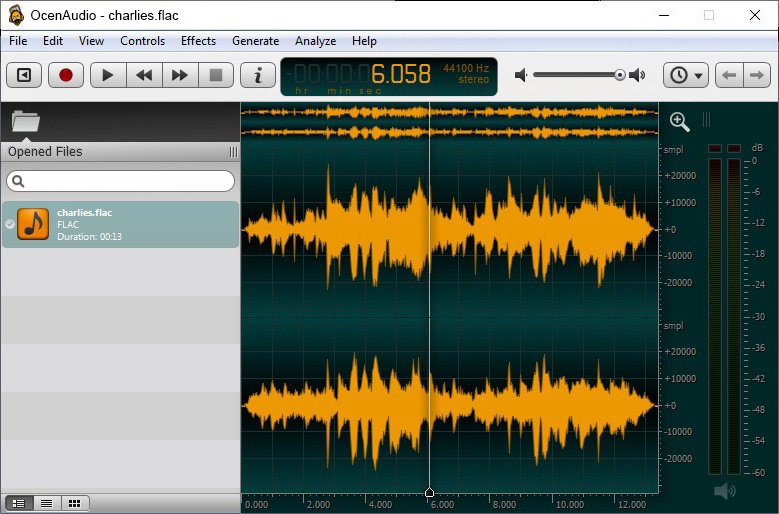Start playback with the Play button

click(108, 75)
